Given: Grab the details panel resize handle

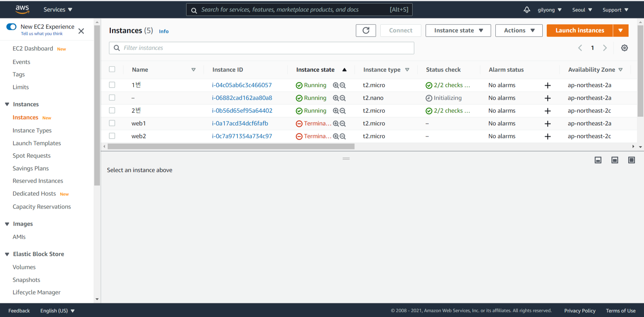Looking at the screenshot, I should [x=346, y=158].
